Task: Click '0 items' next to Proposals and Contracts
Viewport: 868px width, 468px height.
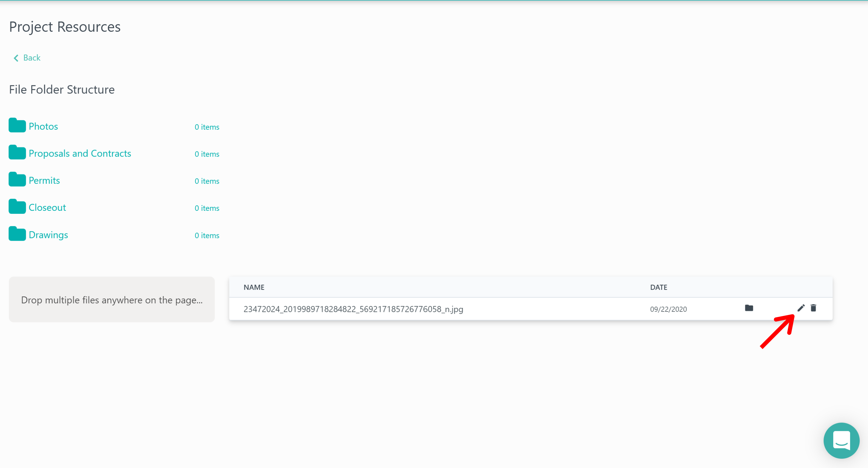Action: (x=207, y=154)
